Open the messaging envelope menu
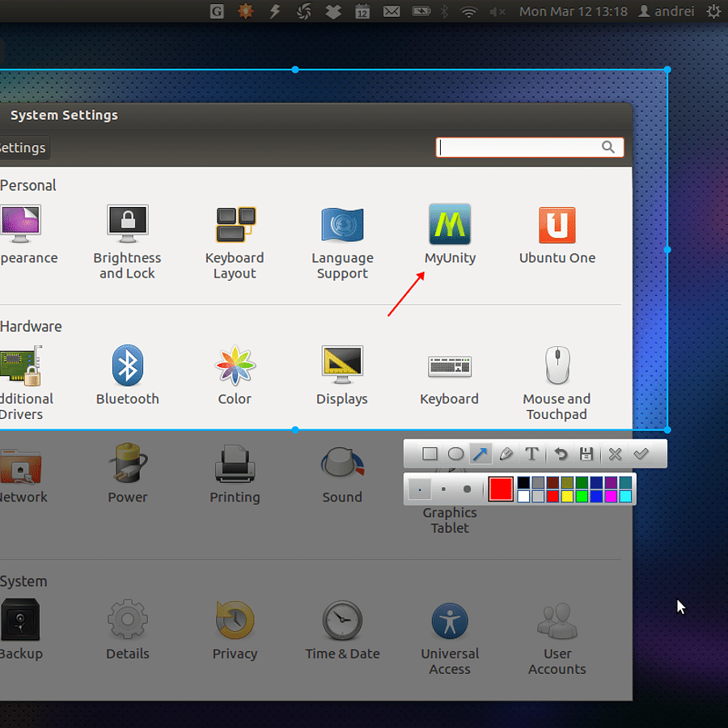The image size is (728, 728). (x=392, y=11)
